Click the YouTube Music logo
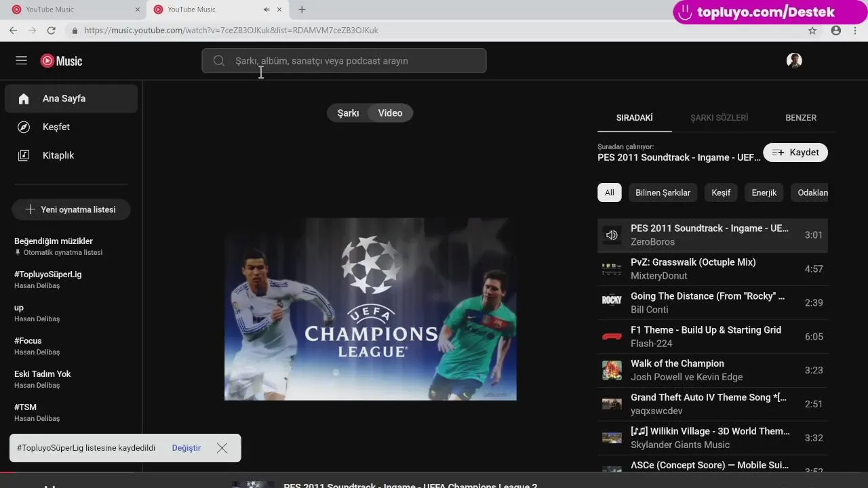This screenshot has height=488, width=868. tap(61, 61)
